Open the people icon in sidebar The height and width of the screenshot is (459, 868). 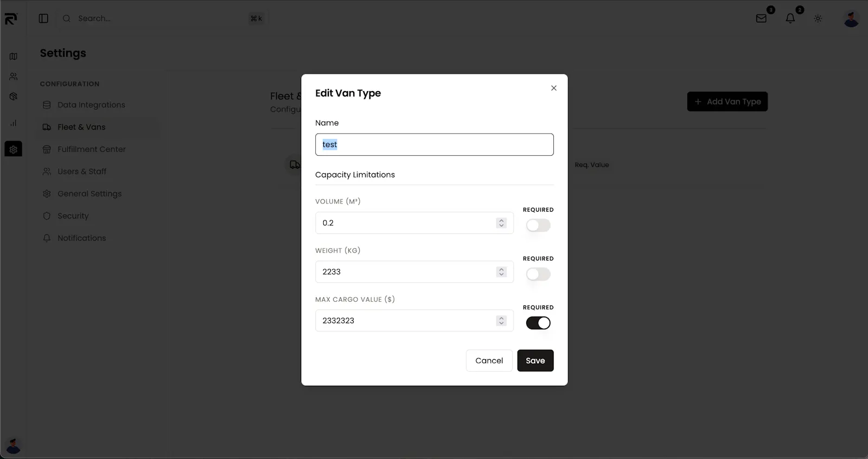point(14,76)
